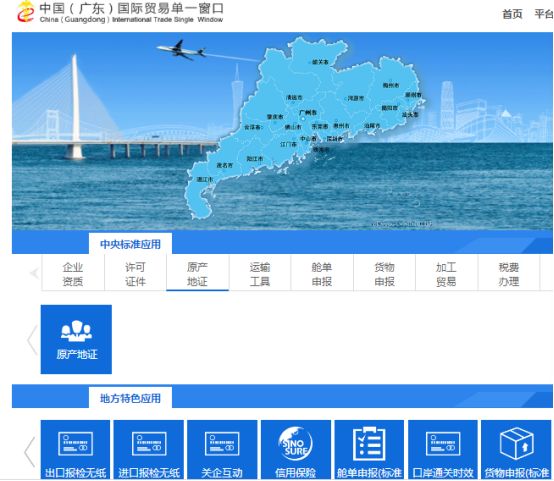Go to 首页 link

click(512, 14)
